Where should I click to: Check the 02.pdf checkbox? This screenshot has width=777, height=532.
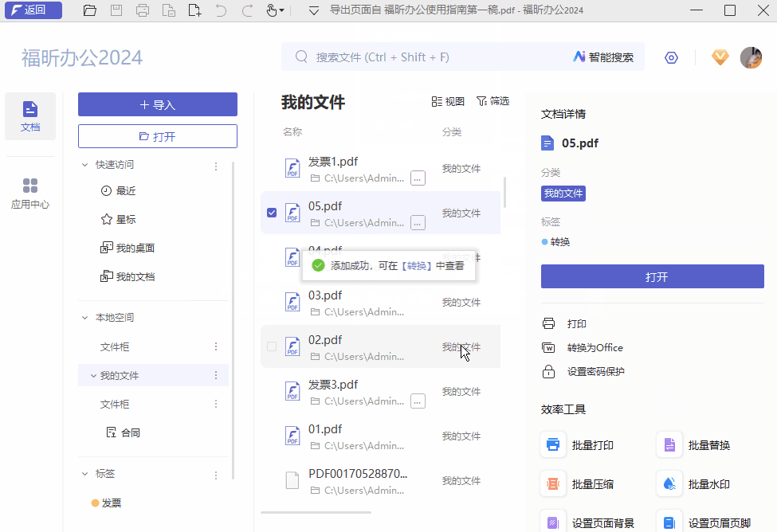coord(272,346)
